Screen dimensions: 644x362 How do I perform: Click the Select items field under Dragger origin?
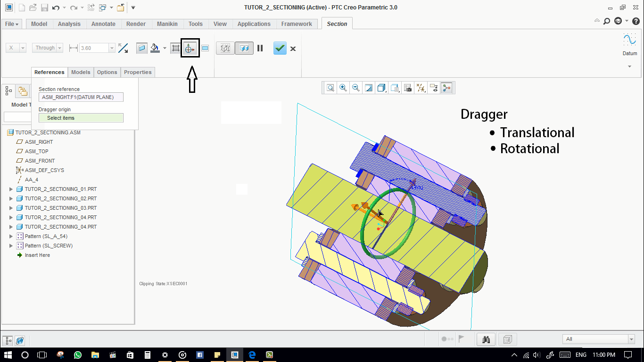81,117
